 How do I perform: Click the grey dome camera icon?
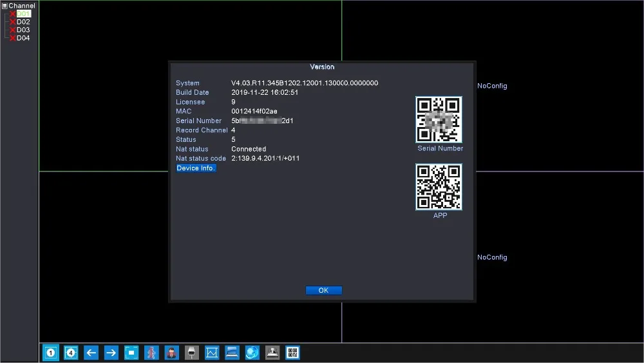point(272,353)
